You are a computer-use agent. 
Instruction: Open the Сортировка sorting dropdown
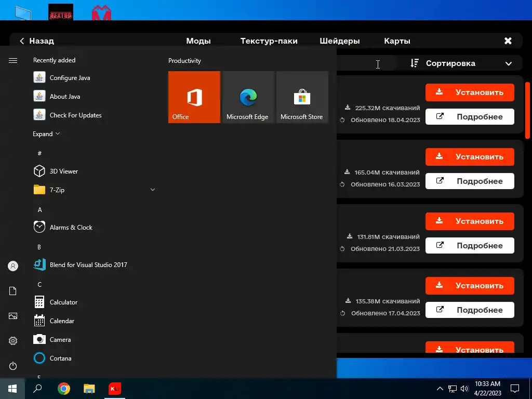tap(461, 63)
